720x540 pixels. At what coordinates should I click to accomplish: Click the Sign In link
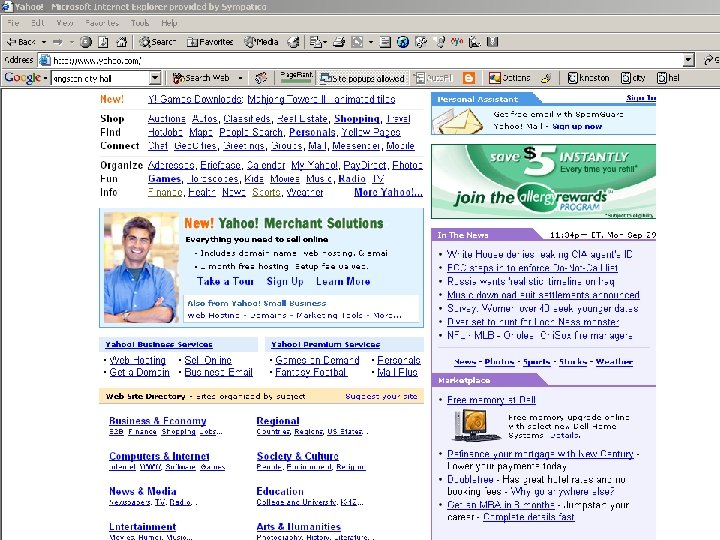641,98
